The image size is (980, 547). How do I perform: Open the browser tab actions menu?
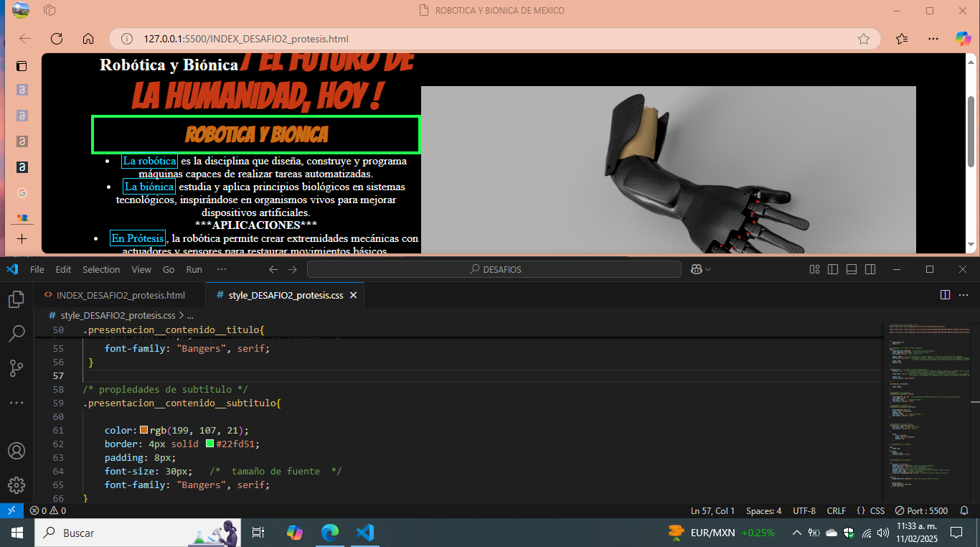click(x=22, y=66)
